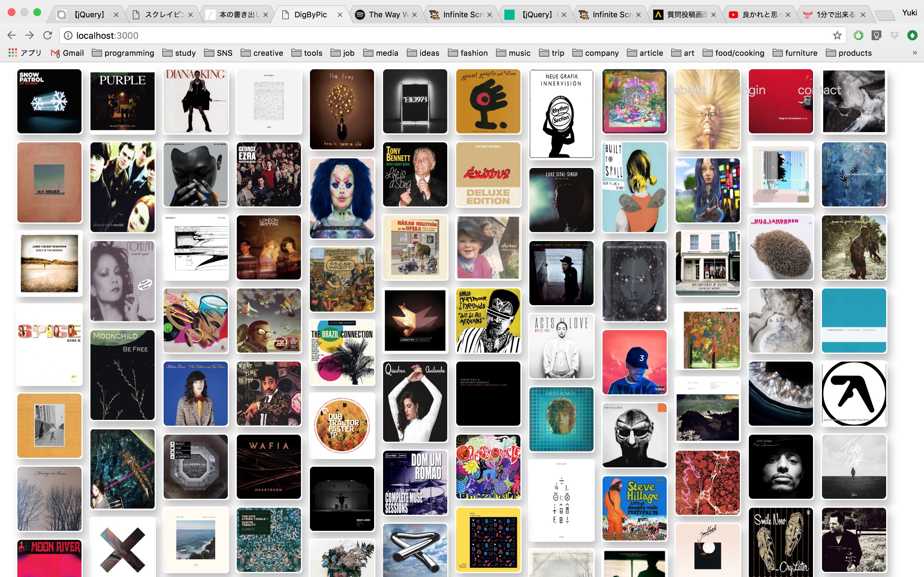Viewport: 924px width, 577px height.
Task: Click the site info icon in address bar
Action: tap(68, 36)
